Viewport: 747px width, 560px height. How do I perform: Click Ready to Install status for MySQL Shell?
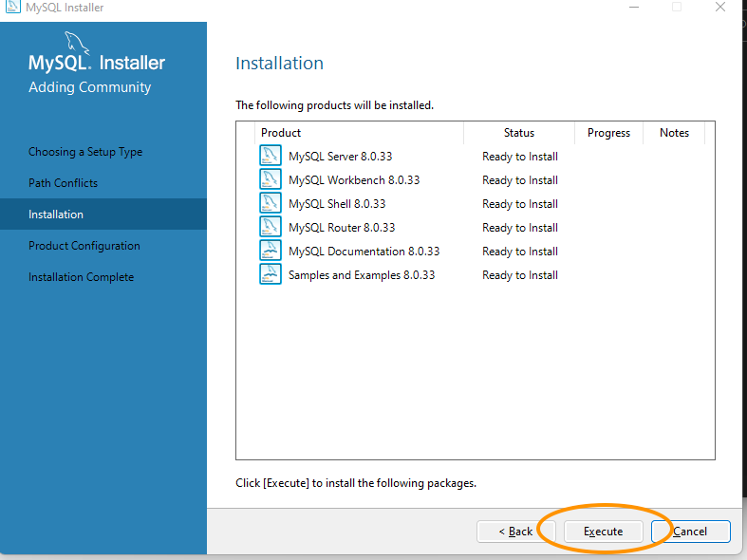pos(520,204)
